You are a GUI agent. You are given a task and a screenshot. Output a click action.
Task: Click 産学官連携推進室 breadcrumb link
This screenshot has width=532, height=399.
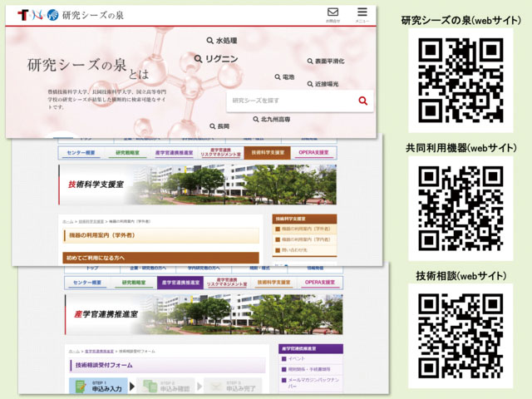click(x=99, y=352)
